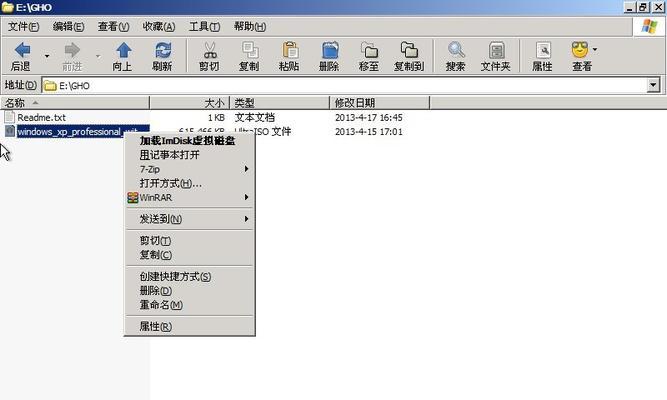The width and height of the screenshot is (667, 400).
Task: Choose 打开方式(H)... in context menu
Action: (189, 183)
